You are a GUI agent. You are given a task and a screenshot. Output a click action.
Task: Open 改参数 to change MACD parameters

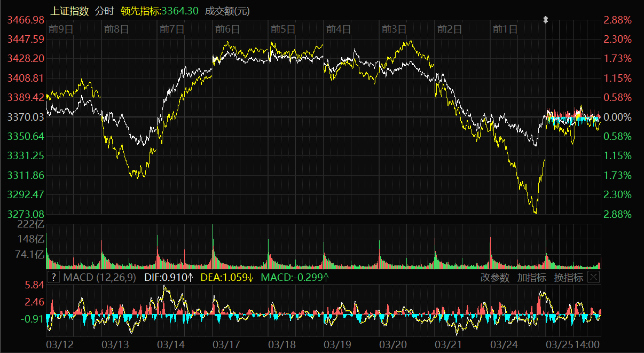[x=495, y=277]
